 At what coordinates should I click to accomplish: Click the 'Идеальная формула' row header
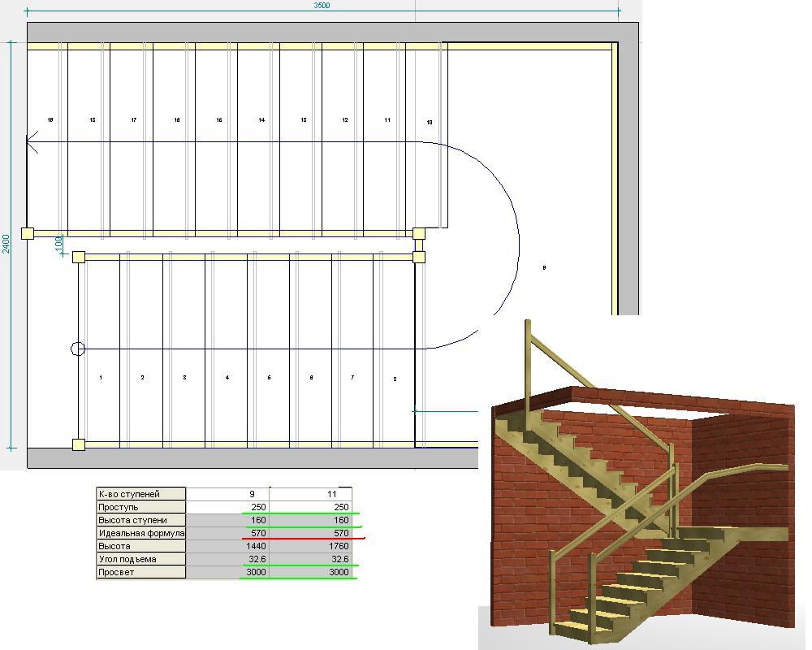tap(140, 533)
